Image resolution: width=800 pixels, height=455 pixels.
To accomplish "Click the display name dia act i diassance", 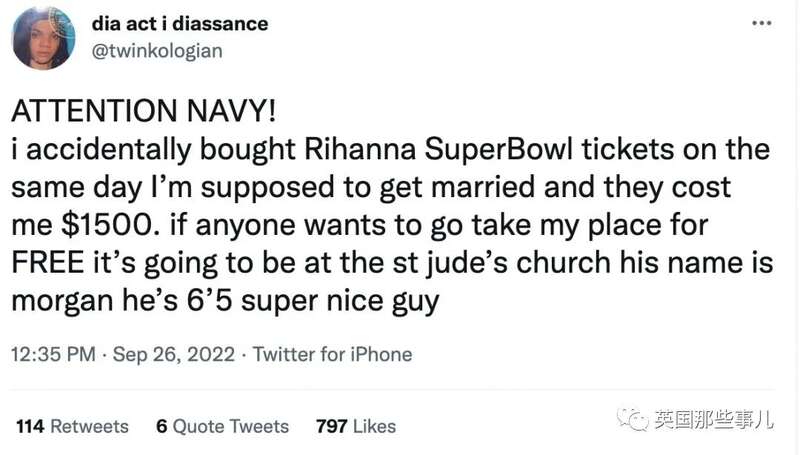I will point(180,23).
